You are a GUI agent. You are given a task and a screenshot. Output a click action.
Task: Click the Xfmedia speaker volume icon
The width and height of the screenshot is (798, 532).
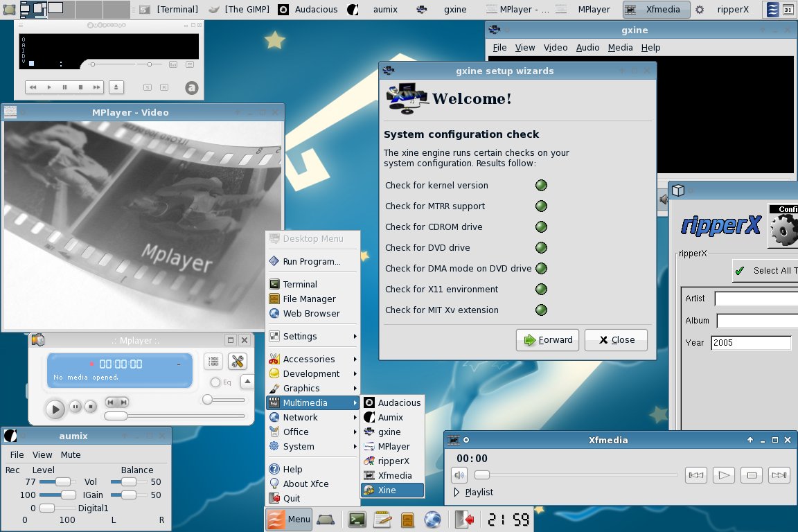(459, 475)
